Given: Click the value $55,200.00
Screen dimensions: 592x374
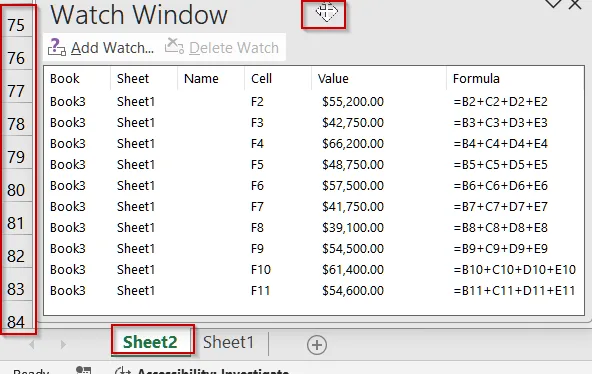Looking at the screenshot, I should point(353,102).
